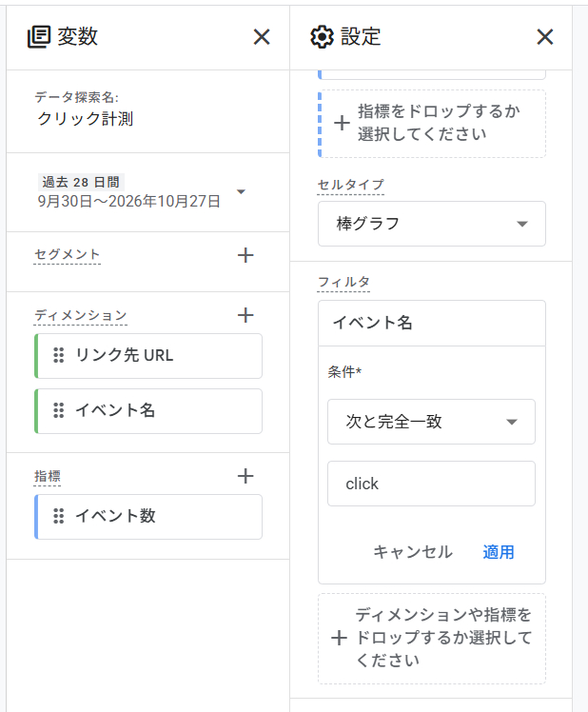The width and height of the screenshot is (588, 712).
Task: Add a new 指標 with plus icon
Action: coord(245,476)
